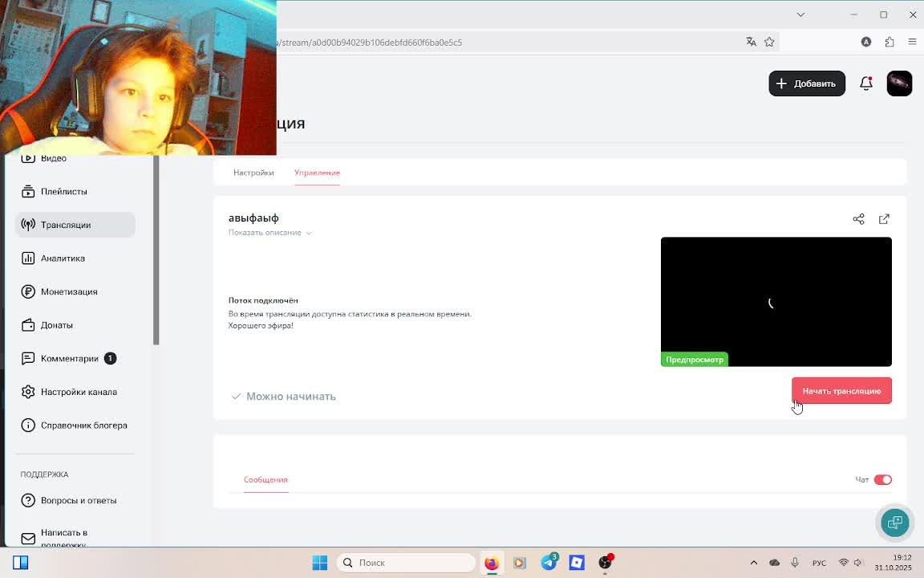This screenshot has width=924, height=578.
Task: Open the browser hamburger menu
Action: click(912, 42)
